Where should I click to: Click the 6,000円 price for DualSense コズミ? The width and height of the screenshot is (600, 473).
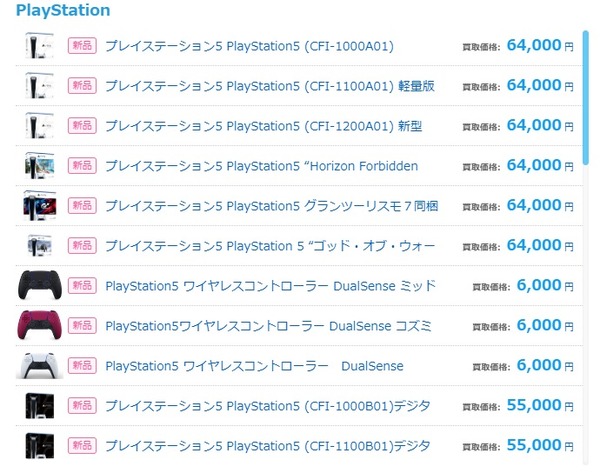tap(545, 325)
